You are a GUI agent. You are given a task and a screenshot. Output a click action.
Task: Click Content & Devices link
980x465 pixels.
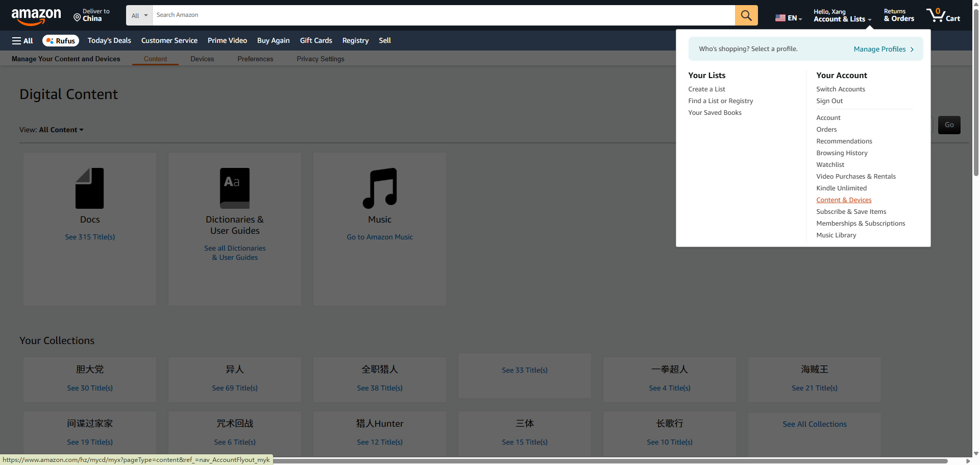point(844,200)
